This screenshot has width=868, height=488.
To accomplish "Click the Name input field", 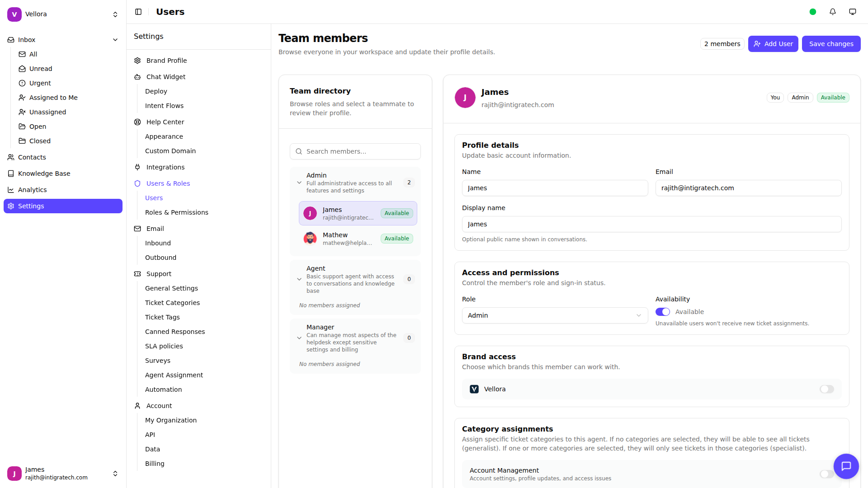I will (x=555, y=188).
